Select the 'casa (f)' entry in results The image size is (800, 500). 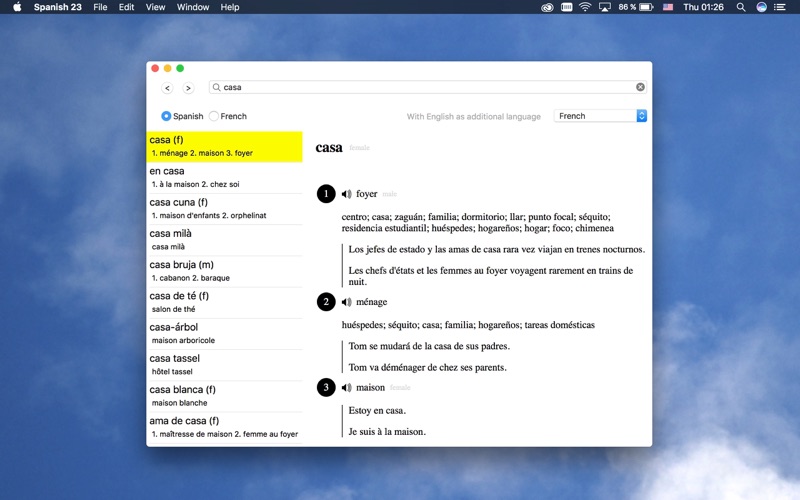tap(224, 146)
